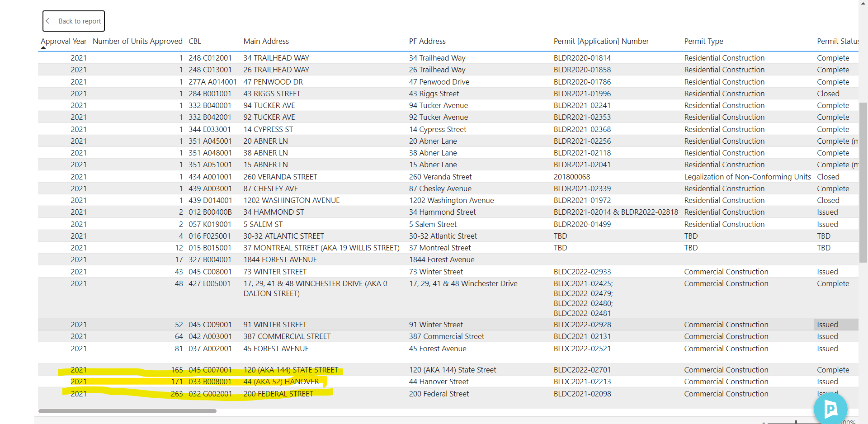Click the Back to report button
The height and width of the screenshot is (424, 868).
(74, 21)
